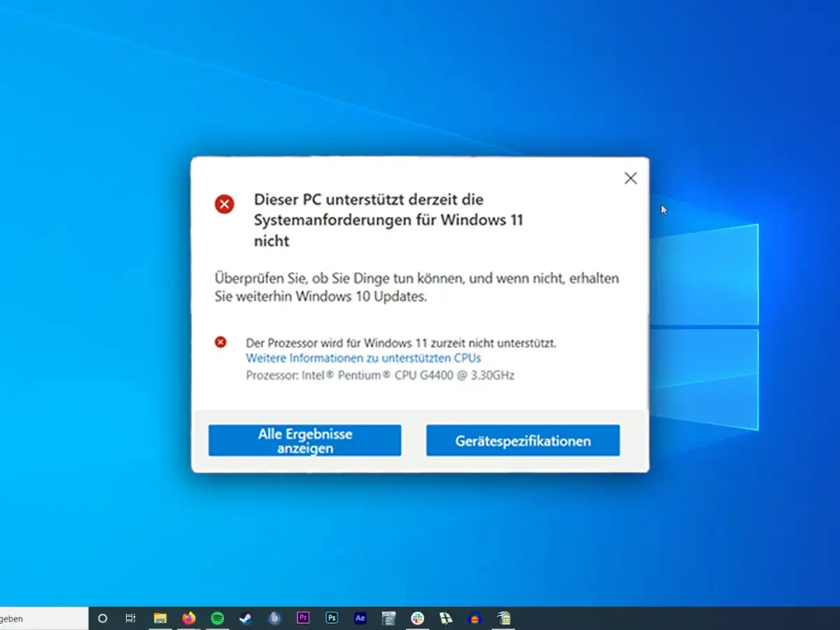
Task: Open File Explorer from the taskbar
Action: [160, 618]
